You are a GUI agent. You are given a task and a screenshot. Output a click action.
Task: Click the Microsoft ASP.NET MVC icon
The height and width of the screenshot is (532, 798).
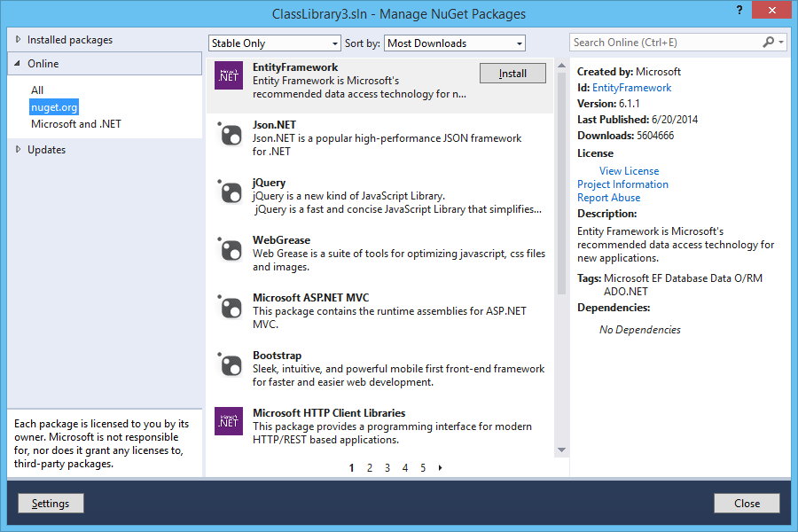[x=231, y=305]
